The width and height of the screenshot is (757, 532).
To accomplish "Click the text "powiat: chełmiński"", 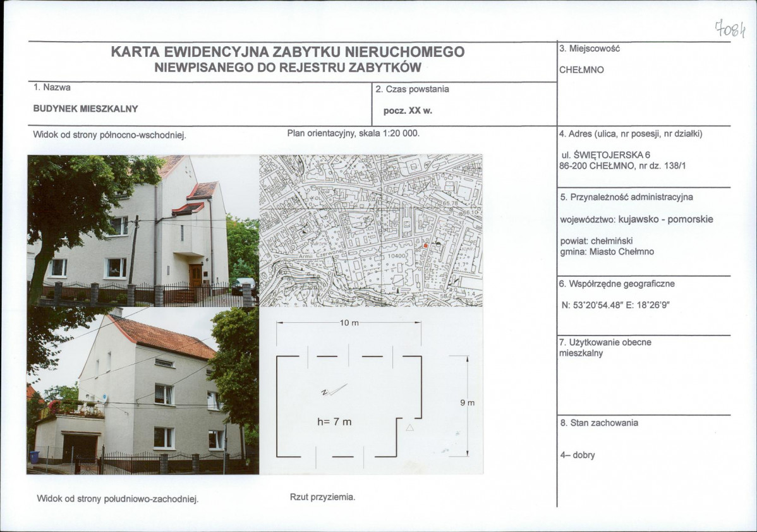I will pos(597,241).
